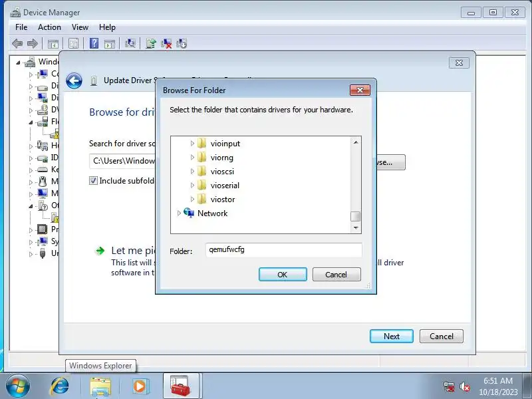Viewport: 532px width, 399px height.
Task: Toggle the Include subfolders checkbox
Action: pos(93,180)
